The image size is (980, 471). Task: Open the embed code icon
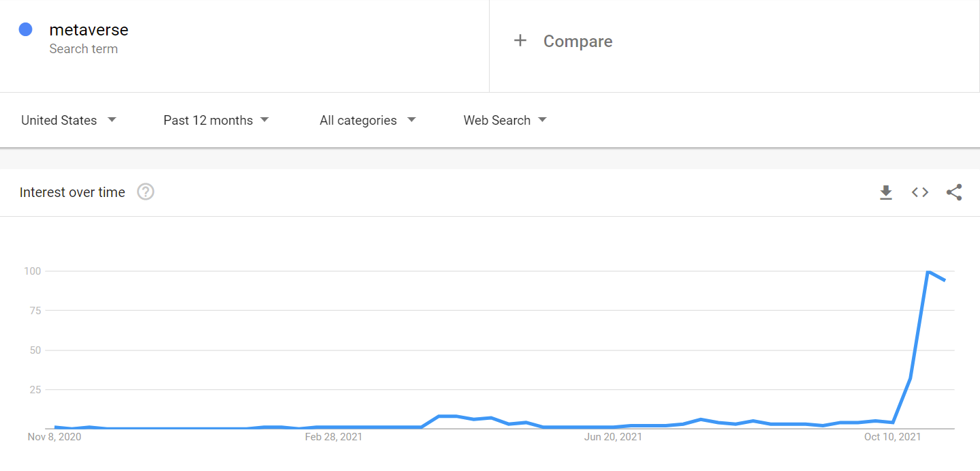(x=920, y=193)
